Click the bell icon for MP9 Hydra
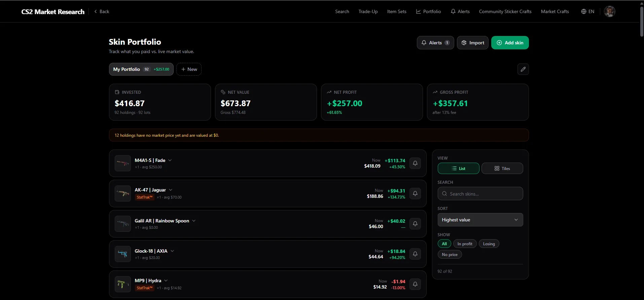The height and width of the screenshot is (300, 644). pyautogui.click(x=415, y=284)
